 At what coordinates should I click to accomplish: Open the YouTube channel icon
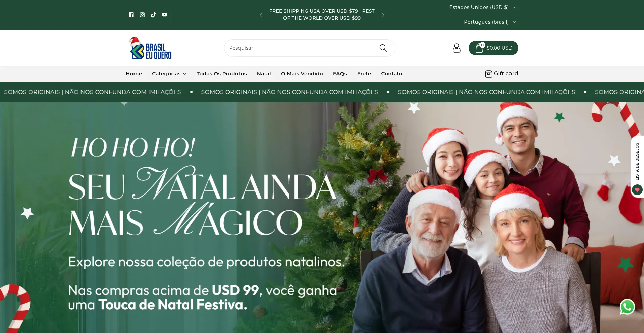[164, 15]
